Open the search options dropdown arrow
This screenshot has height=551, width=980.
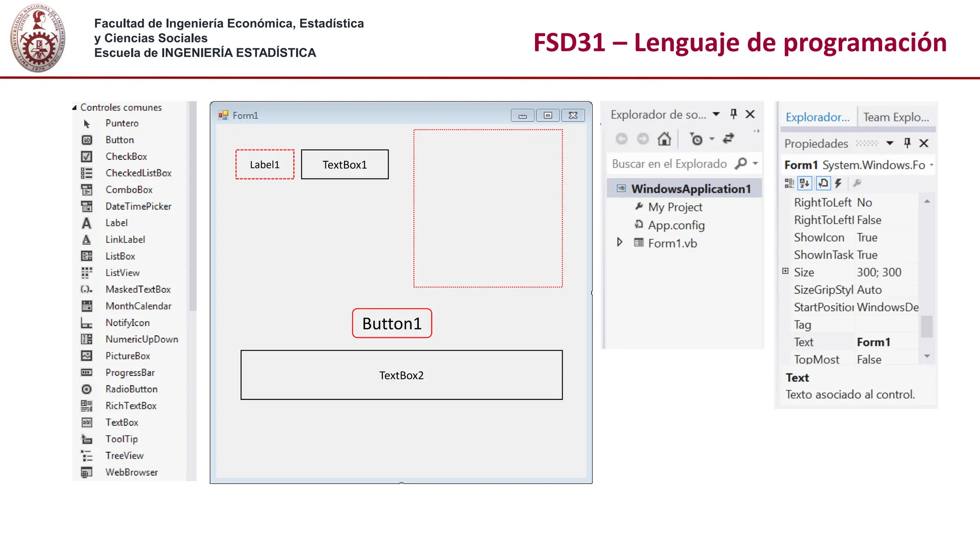(756, 164)
